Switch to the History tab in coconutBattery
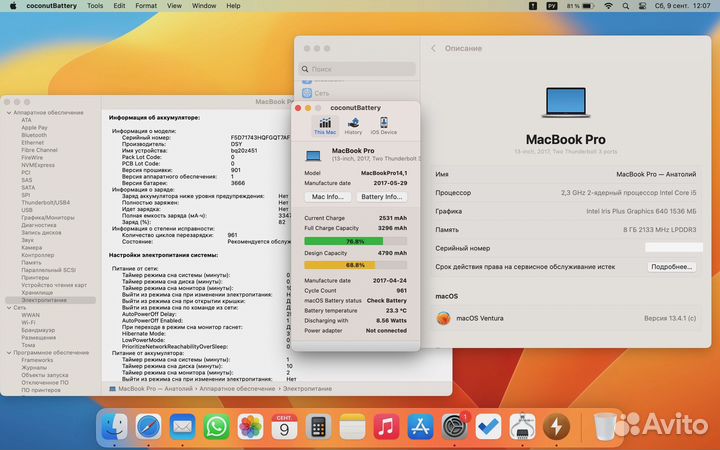Image resolution: width=720 pixels, height=450 pixels. tap(353, 126)
